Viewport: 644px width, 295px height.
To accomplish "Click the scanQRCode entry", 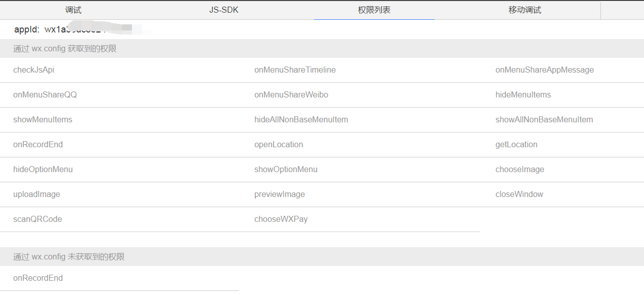I will [38, 219].
